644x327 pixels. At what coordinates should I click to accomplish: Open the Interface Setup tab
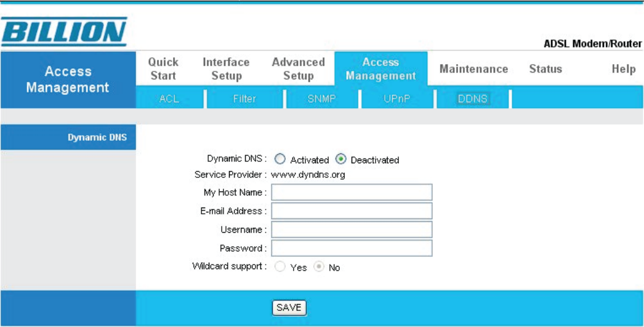pyautogui.click(x=227, y=68)
